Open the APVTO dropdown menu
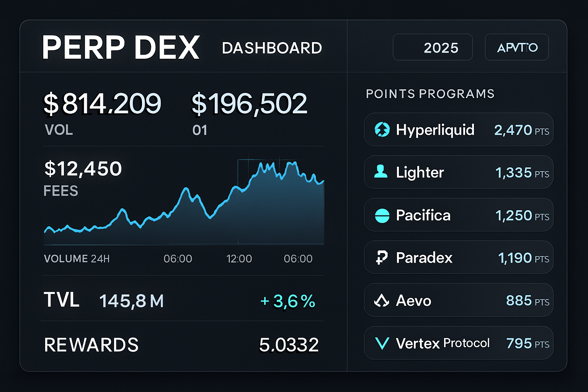This screenshot has height=392, width=588. (516, 47)
